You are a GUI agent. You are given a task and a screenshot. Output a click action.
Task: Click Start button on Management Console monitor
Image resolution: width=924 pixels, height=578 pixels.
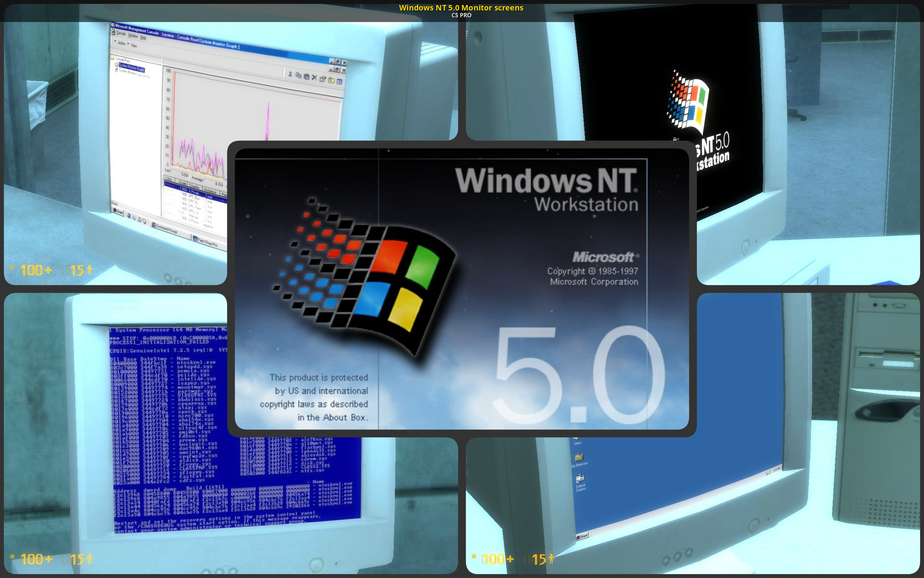coord(118,211)
